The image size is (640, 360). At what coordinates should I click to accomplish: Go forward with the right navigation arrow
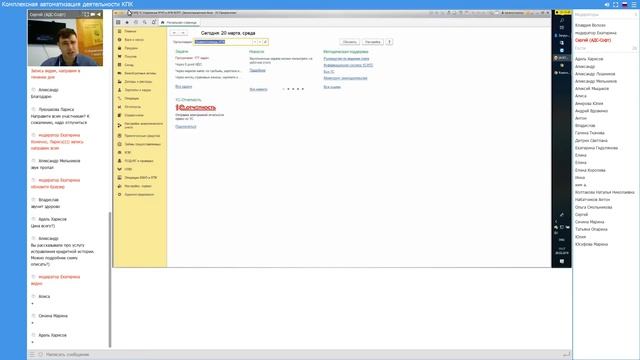point(183,33)
